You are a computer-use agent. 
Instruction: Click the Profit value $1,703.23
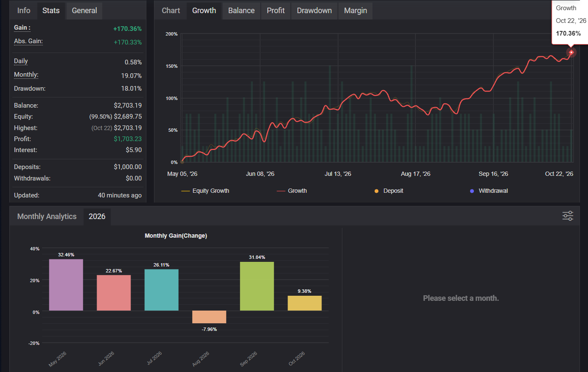[128, 139]
